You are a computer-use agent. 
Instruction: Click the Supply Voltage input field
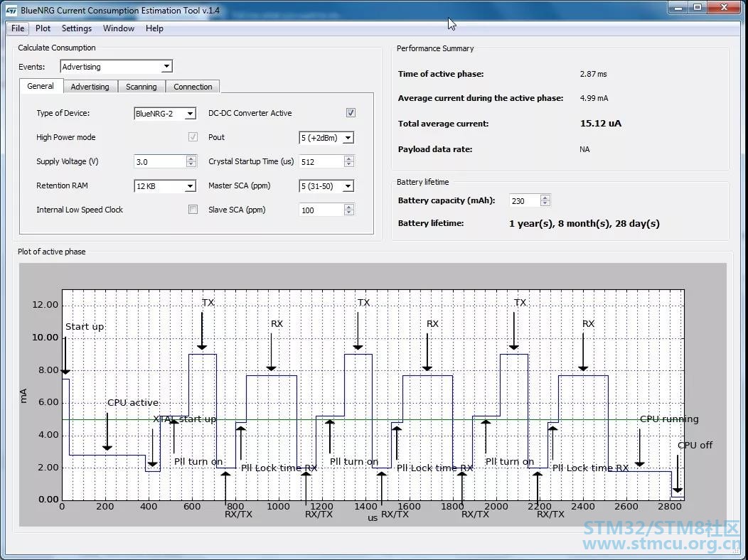coord(160,161)
